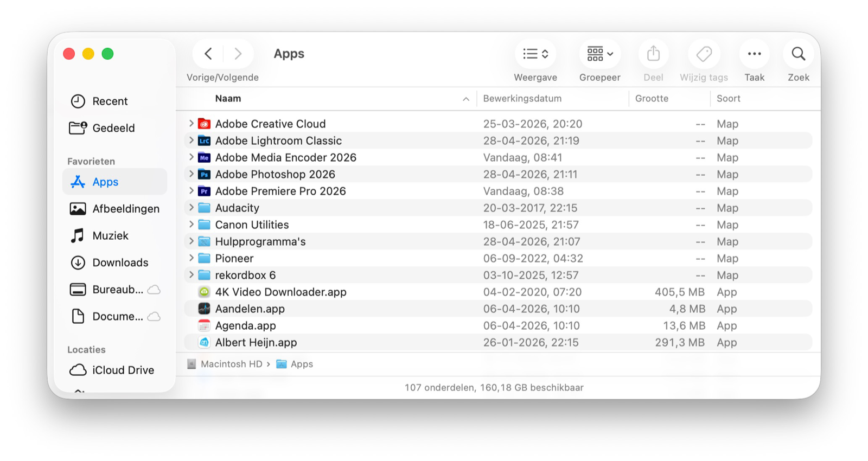Open Afbeeldingen in the sidebar
Screen dimensions: 868x461
pos(115,209)
